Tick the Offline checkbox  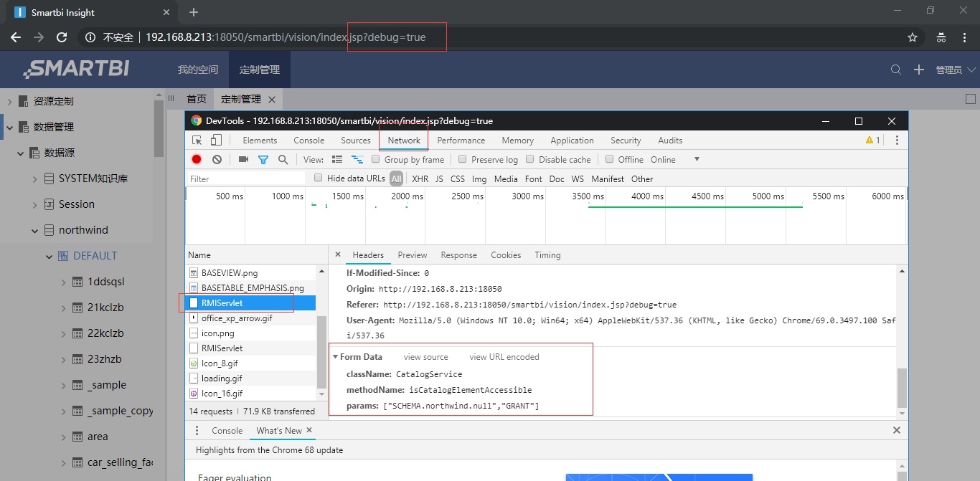tap(610, 159)
